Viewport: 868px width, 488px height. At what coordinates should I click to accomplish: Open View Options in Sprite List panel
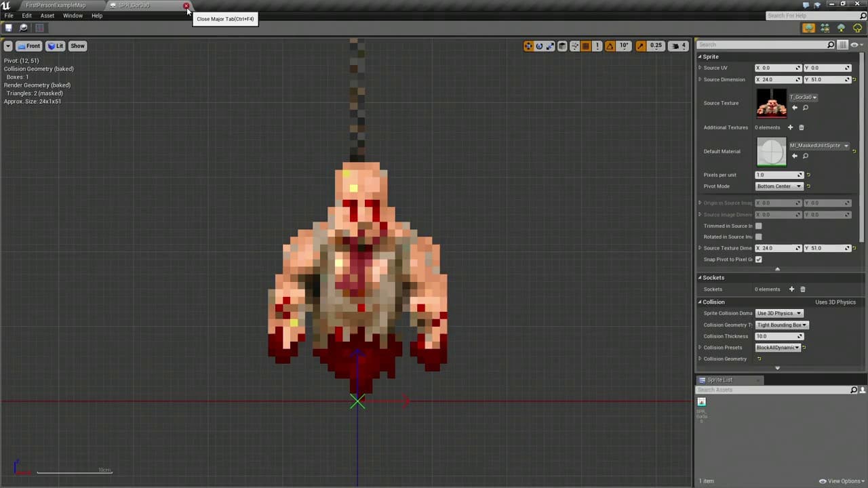[842, 481]
